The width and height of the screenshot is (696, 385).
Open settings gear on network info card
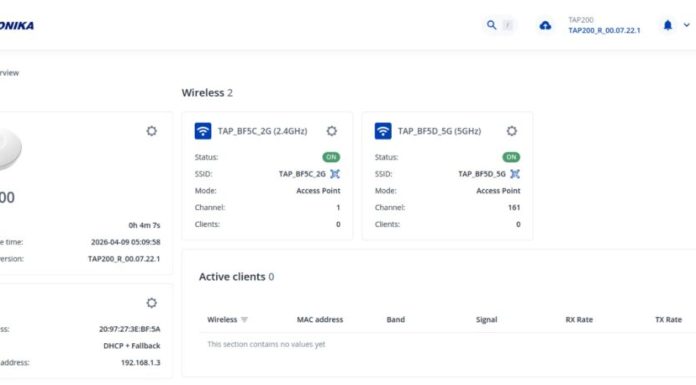(151, 303)
